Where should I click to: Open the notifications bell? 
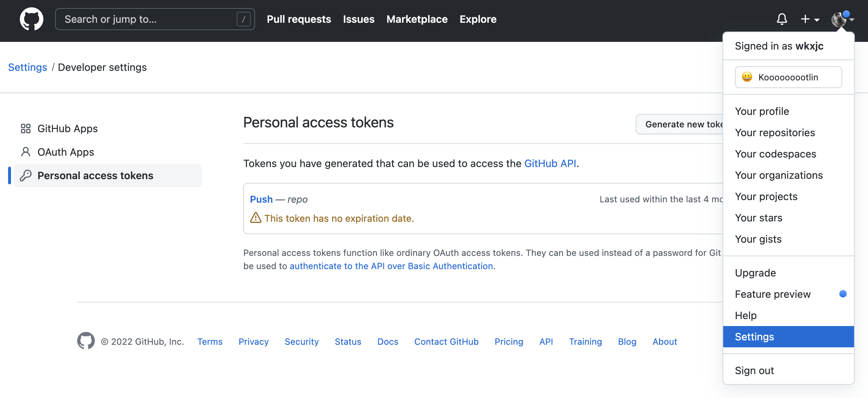[782, 19]
